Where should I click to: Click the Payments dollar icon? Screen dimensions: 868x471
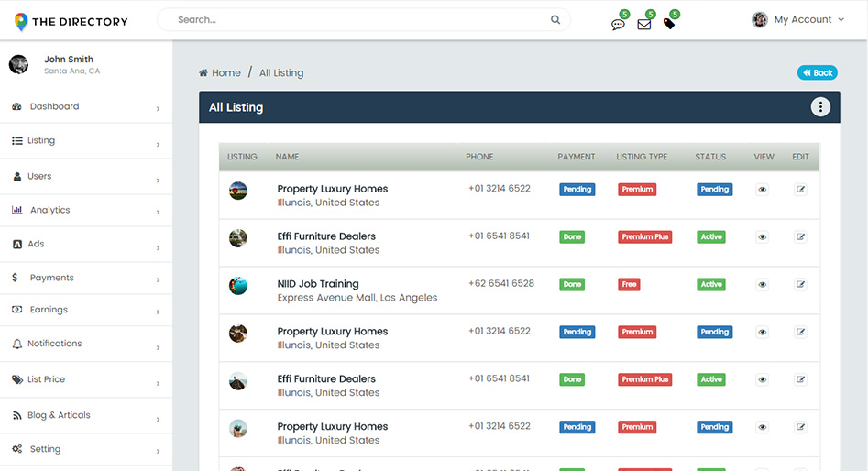pyautogui.click(x=15, y=278)
